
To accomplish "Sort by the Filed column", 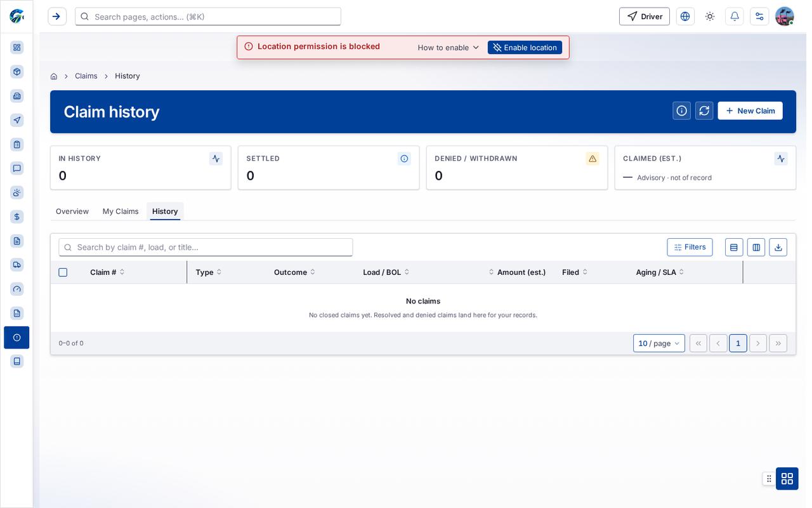I will pyautogui.click(x=575, y=272).
